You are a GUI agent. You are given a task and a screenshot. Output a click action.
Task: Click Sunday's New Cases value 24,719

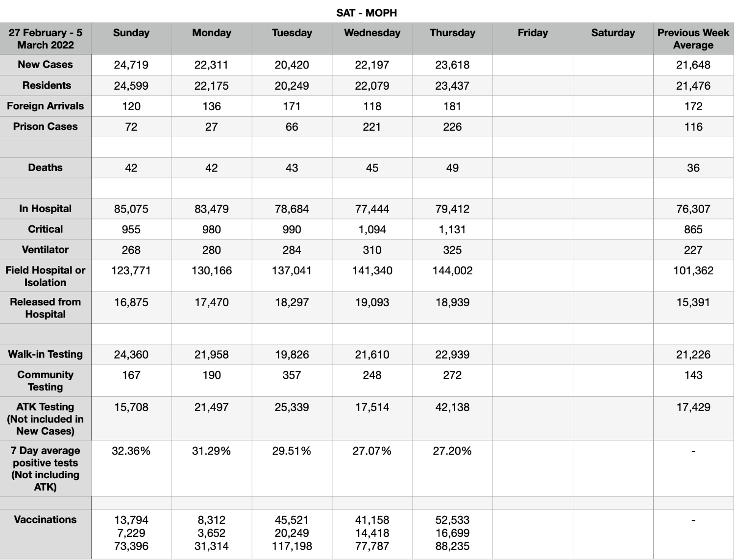coord(131,65)
